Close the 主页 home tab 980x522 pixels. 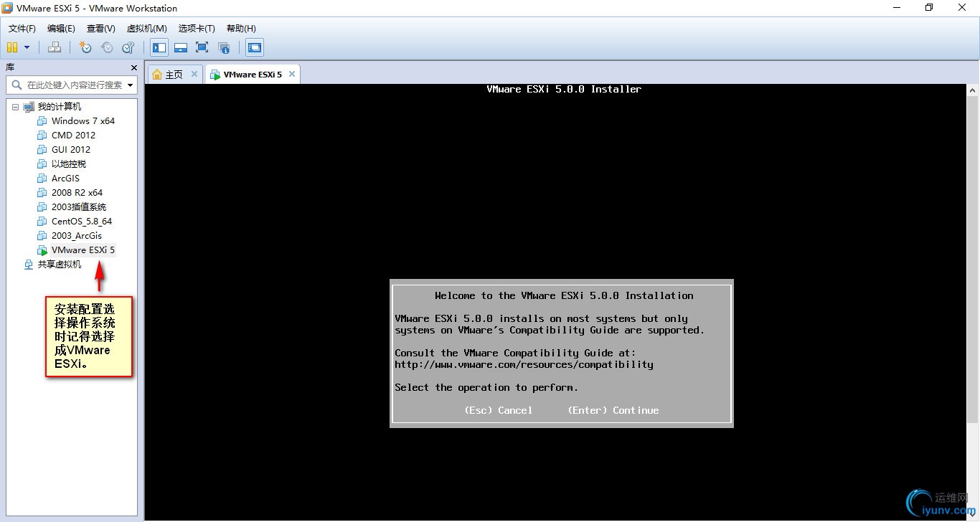(x=194, y=74)
